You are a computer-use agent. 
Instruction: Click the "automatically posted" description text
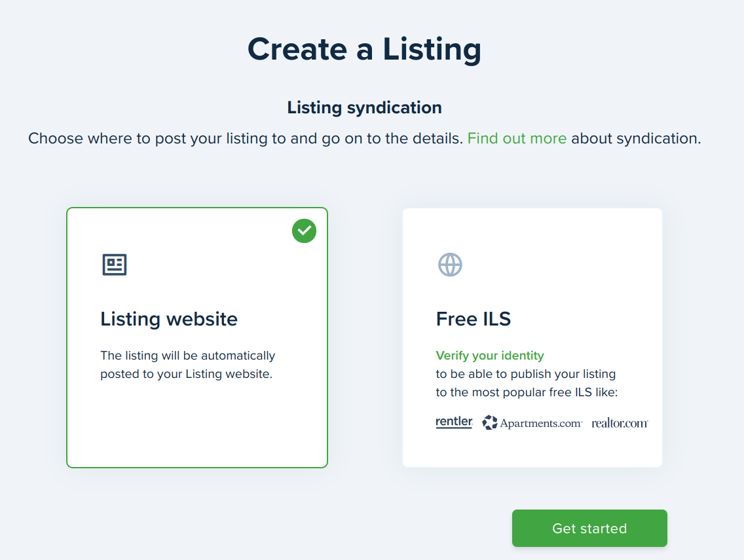click(x=187, y=365)
